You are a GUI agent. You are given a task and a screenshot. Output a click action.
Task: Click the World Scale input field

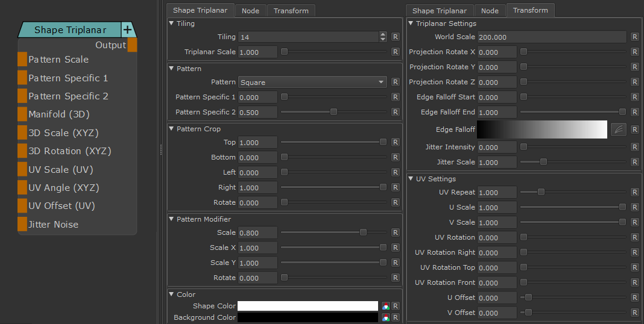(552, 37)
